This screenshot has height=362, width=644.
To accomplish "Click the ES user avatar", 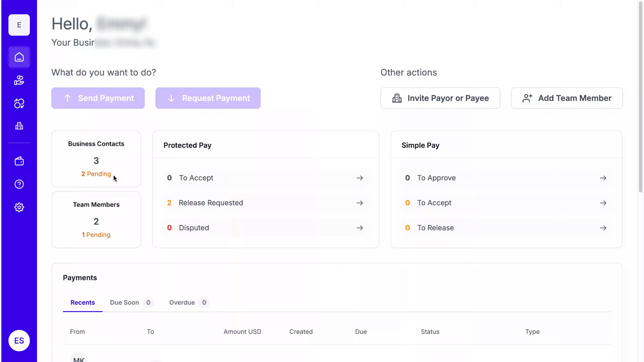I will 19,341.
